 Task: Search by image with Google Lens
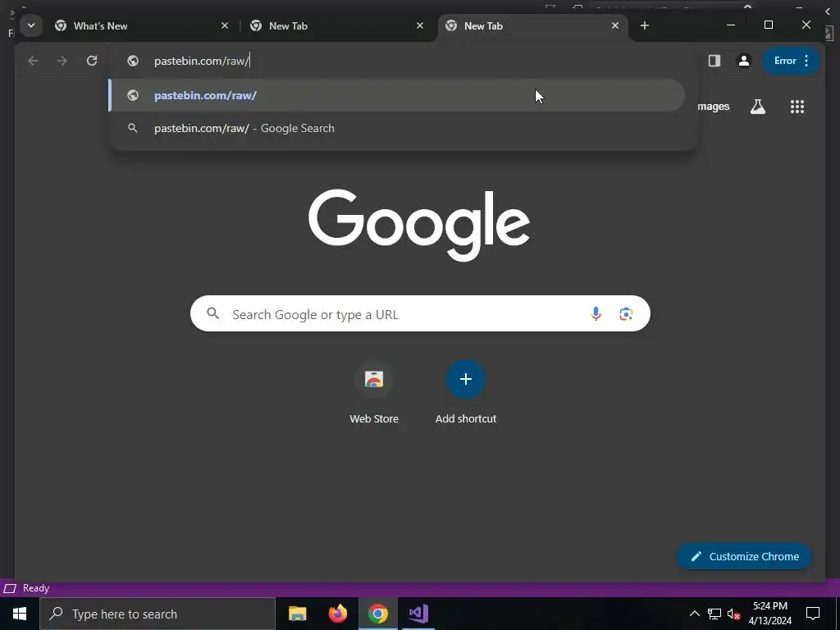626,313
